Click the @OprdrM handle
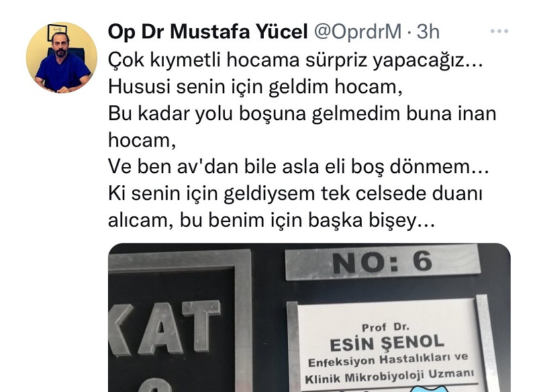Image resolution: width=537 pixels, height=392 pixels. coord(357,32)
